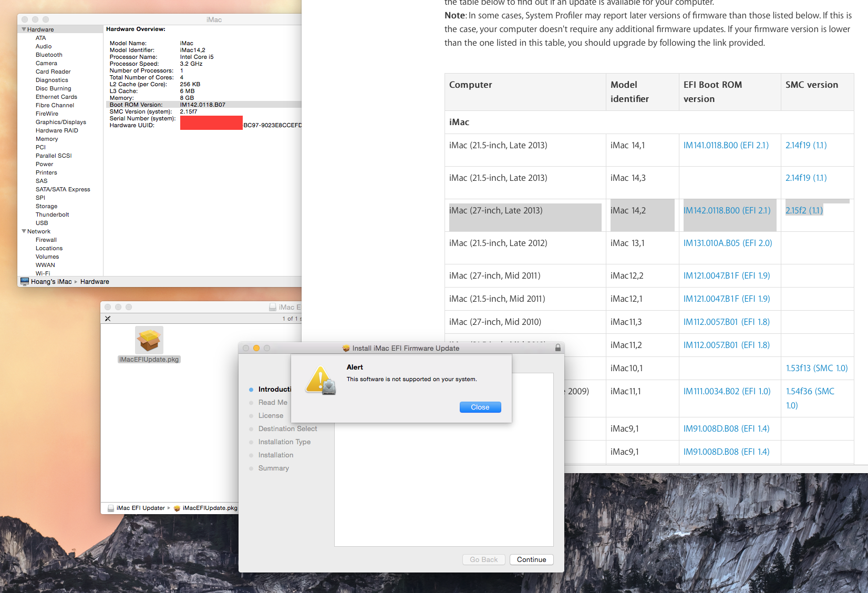This screenshot has height=593, width=868.
Task: Click the iMac (27-inch, Late 2013) table cell
Action: [525, 215]
